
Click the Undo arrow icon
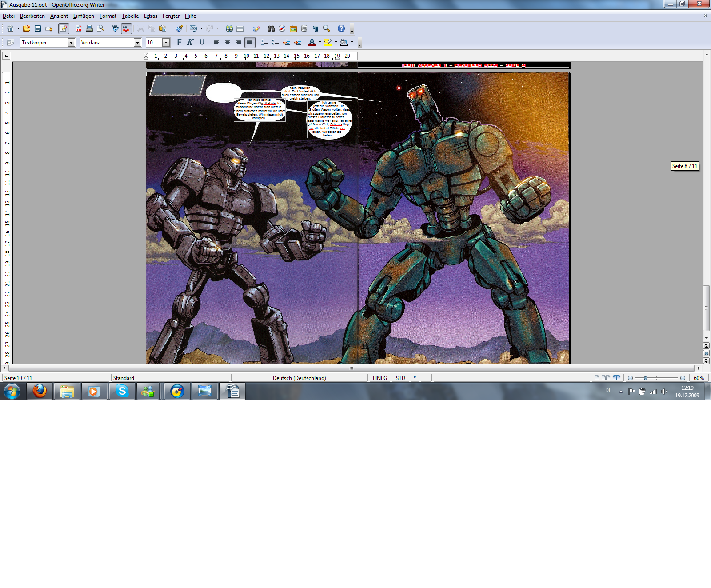pos(193,28)
